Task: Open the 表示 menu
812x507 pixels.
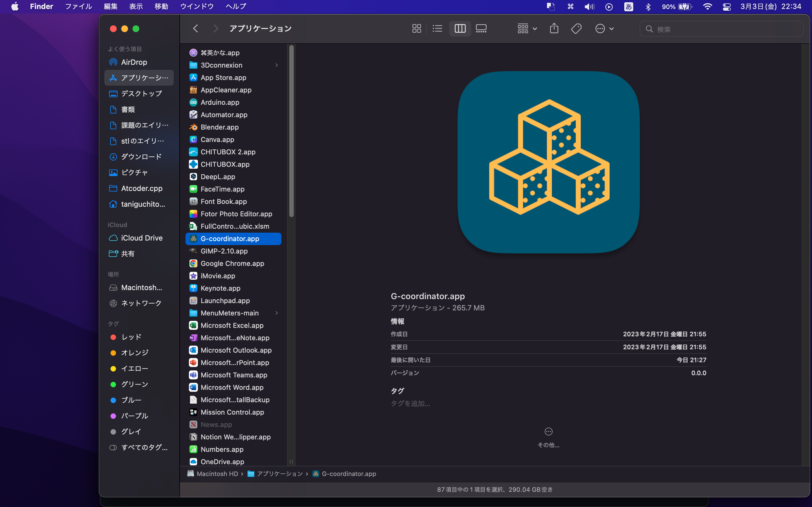Action: click(x=136, y=6)
